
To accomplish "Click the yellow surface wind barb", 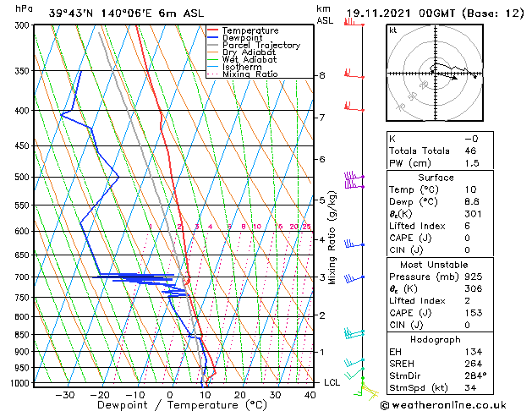I will 370,392.
